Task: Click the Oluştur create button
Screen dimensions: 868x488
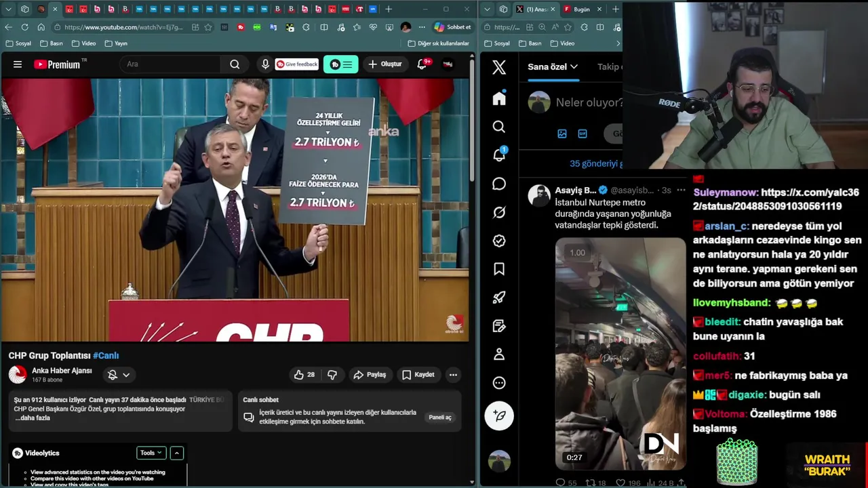Action: [x=385, y=64]
